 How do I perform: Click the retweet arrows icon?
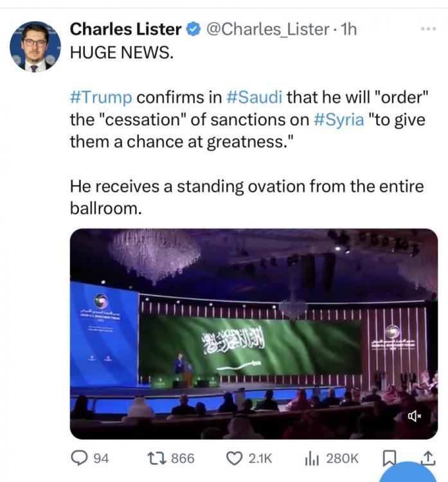click(x=156, y=458)
